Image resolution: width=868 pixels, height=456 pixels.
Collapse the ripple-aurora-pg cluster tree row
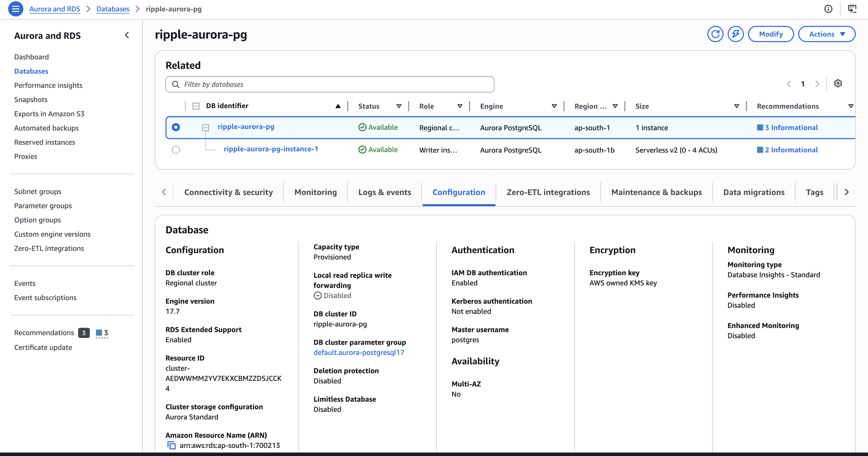pos(206,127)
